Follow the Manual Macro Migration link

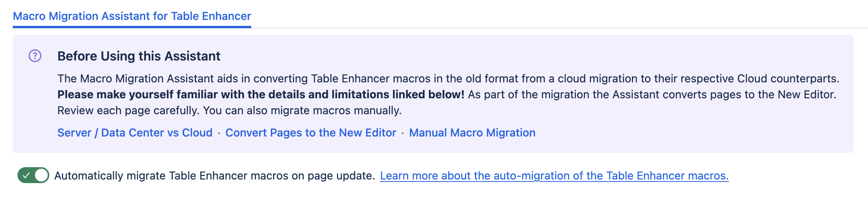point(472,133)
